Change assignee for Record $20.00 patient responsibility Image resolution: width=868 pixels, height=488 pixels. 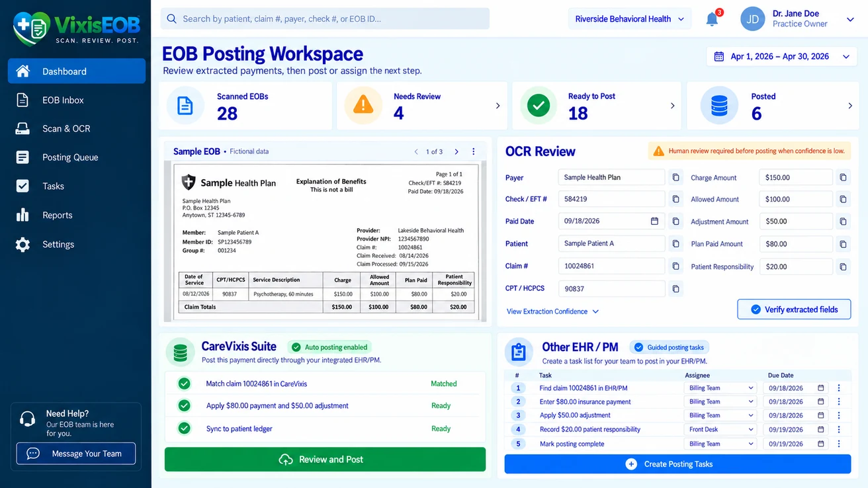click(720, 429)
